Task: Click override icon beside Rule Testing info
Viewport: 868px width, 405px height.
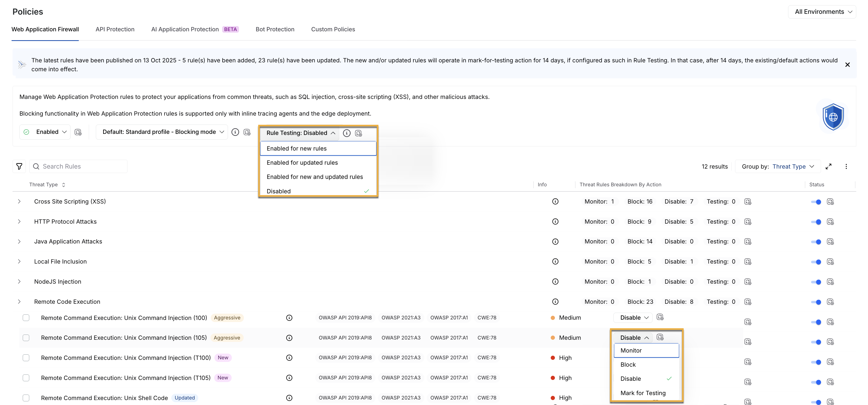Action: point(359,133)
